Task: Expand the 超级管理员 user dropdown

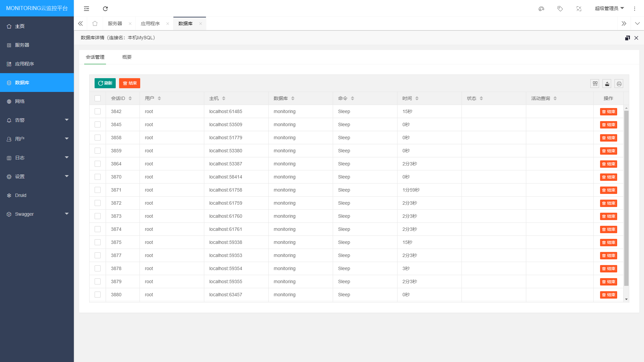Action: (x=609, y=8)
